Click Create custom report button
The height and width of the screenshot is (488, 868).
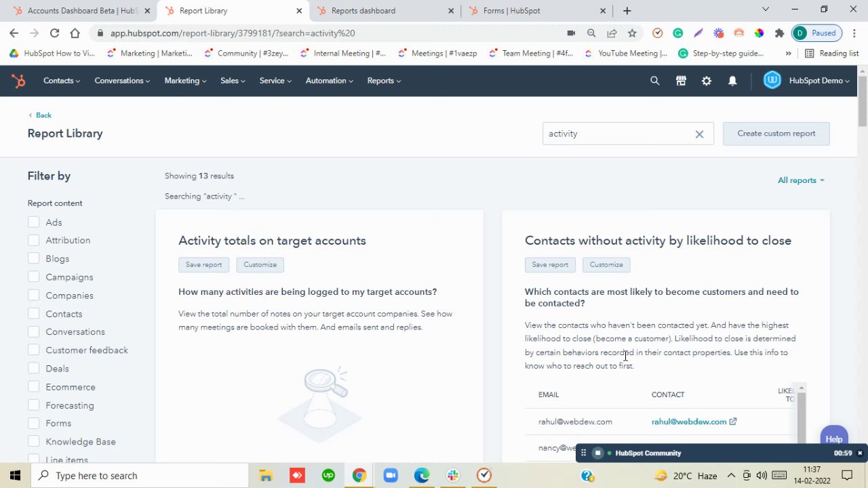click(776, 134)
